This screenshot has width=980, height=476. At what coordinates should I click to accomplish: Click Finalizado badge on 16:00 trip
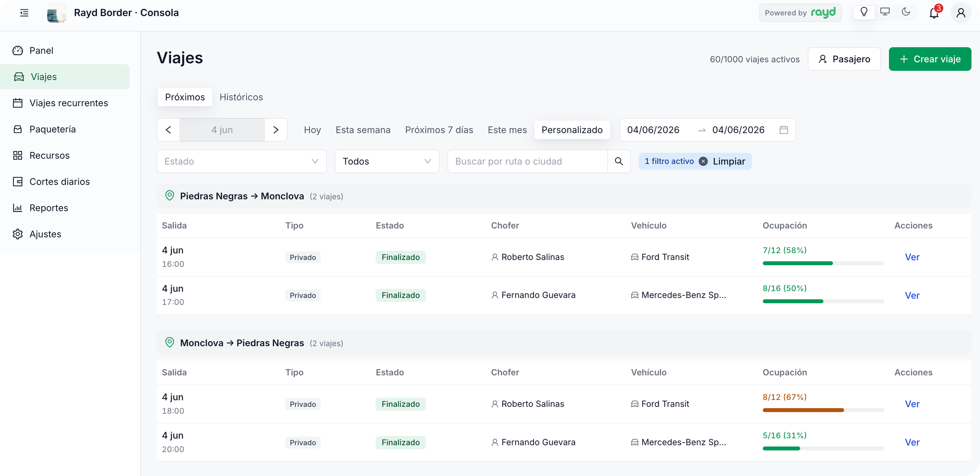(401, 257)
